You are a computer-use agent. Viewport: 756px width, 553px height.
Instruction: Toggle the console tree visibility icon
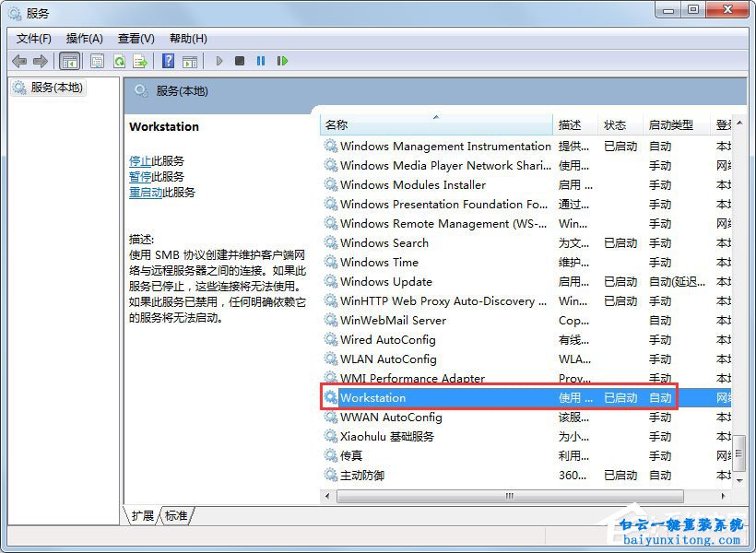point(69,60)
